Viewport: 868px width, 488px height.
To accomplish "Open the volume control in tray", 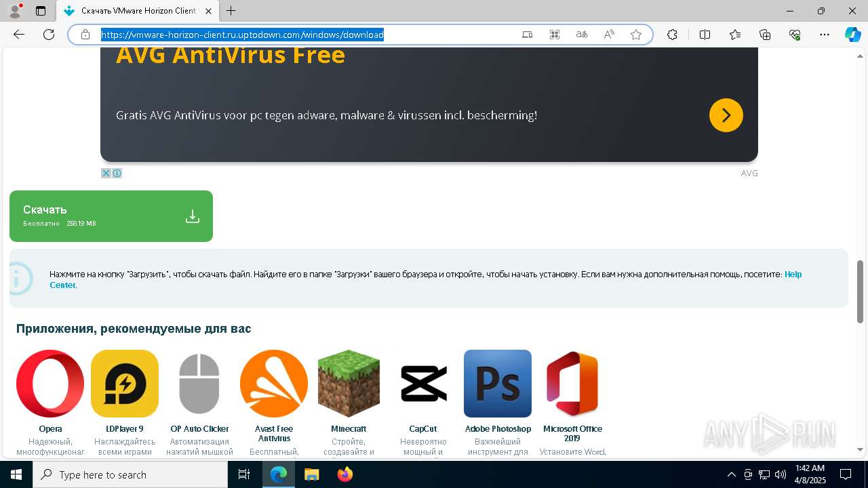I will (x=780, y=474).
